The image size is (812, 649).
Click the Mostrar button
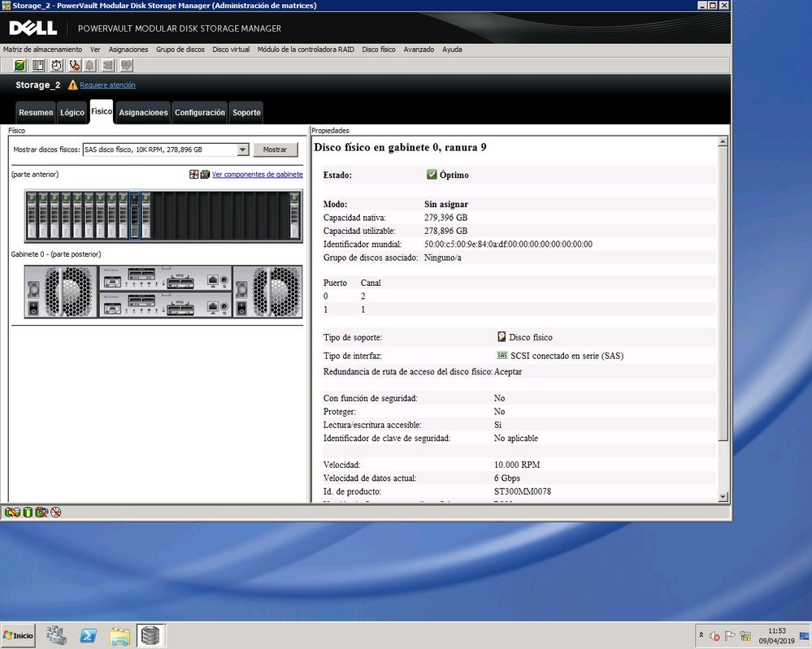[x=275, y=149]
